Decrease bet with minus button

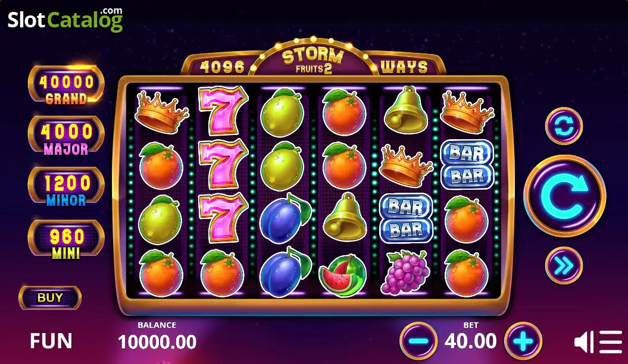pyautogui.click(x=418, y=341)
